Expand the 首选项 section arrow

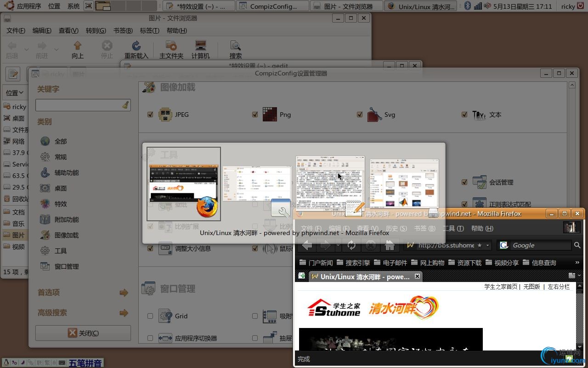124,293
